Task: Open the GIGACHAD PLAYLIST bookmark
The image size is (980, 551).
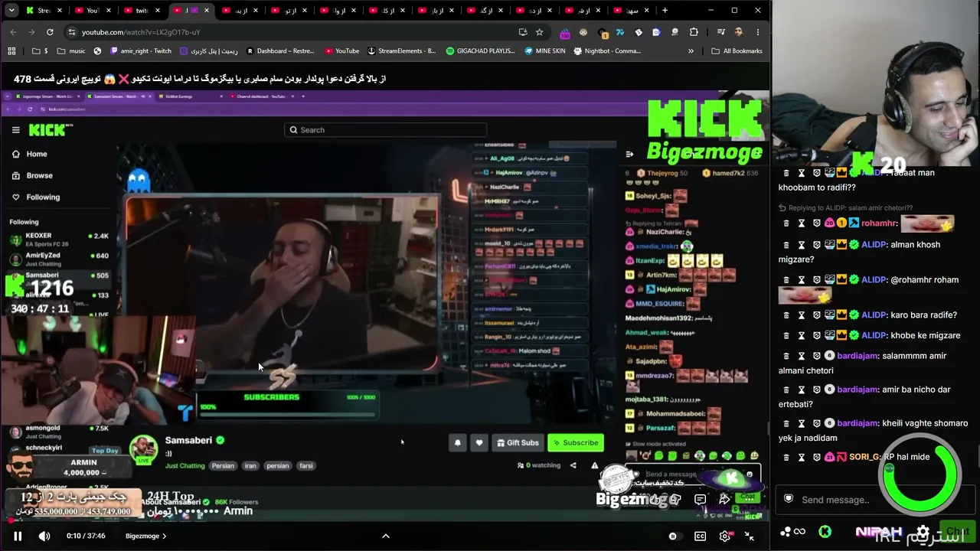Action: pos(480,51)
